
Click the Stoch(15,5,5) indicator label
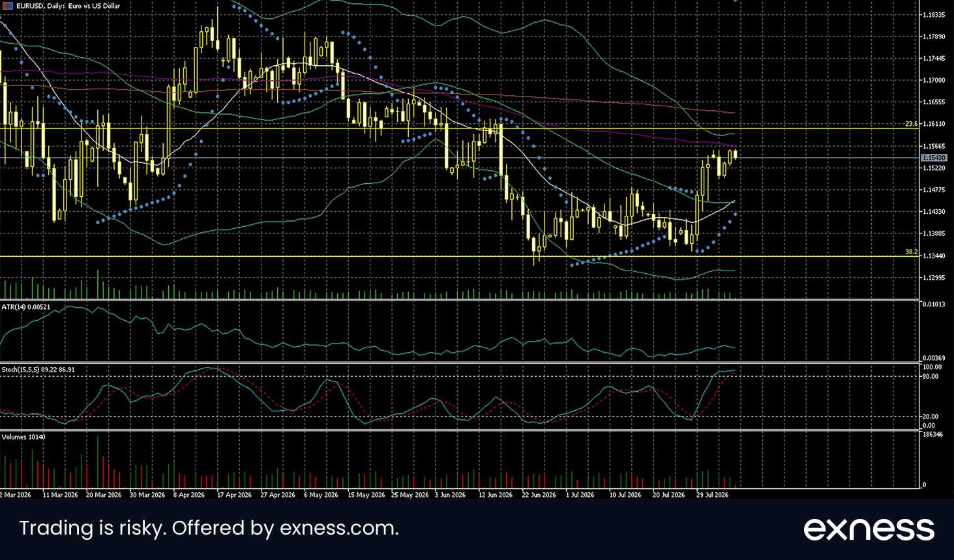coord(38,370)
